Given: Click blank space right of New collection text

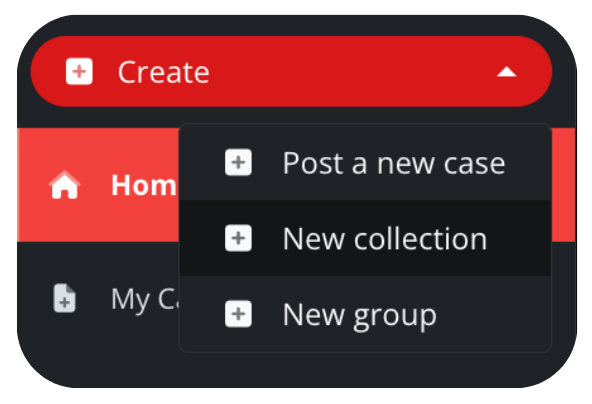Looking at the screenshot, I should [519, 238].
